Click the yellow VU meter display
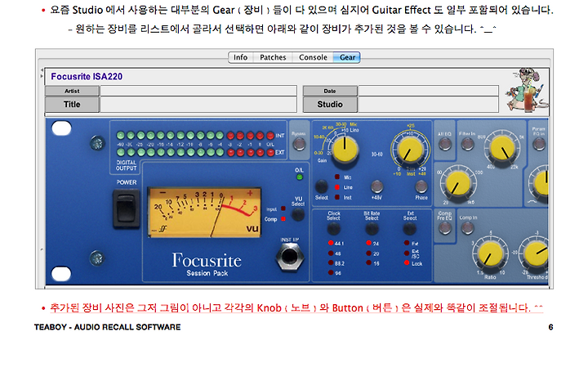Image resolution: width=588 pixels, height=372 pixels. point(205,212)
